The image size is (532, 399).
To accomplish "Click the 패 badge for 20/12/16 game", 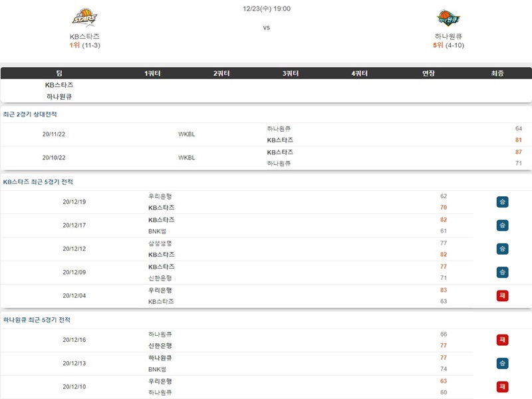I will (x=502, y=340).
